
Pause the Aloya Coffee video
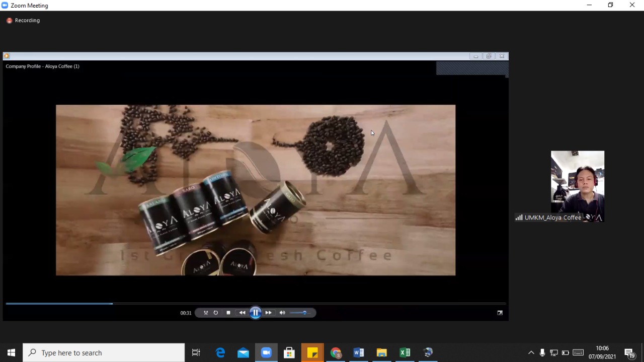255,313
